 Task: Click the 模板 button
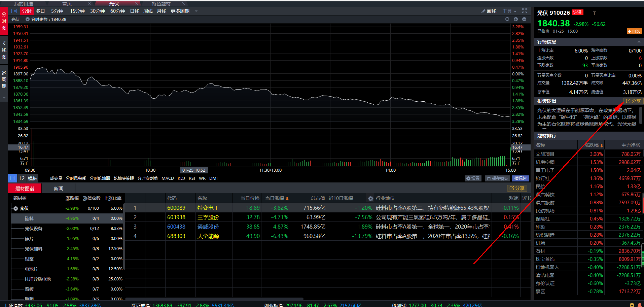33,178
